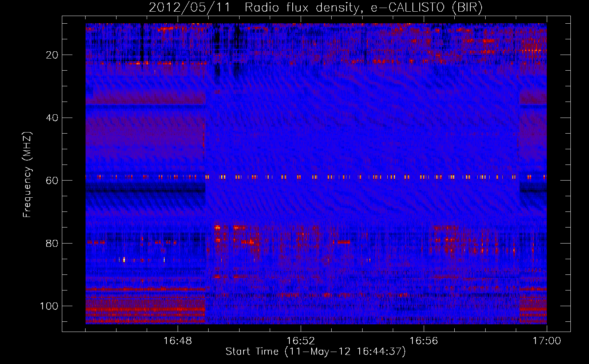Click the 60 frequency tick label

tap(52, 181)
